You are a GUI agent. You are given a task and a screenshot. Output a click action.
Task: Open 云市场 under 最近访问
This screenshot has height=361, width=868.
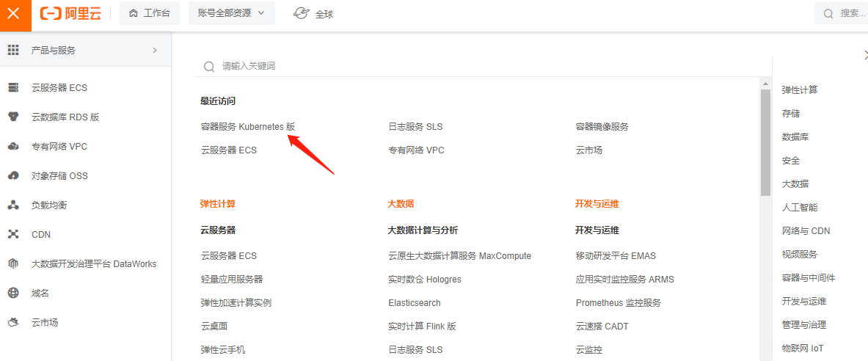(589, 150)
